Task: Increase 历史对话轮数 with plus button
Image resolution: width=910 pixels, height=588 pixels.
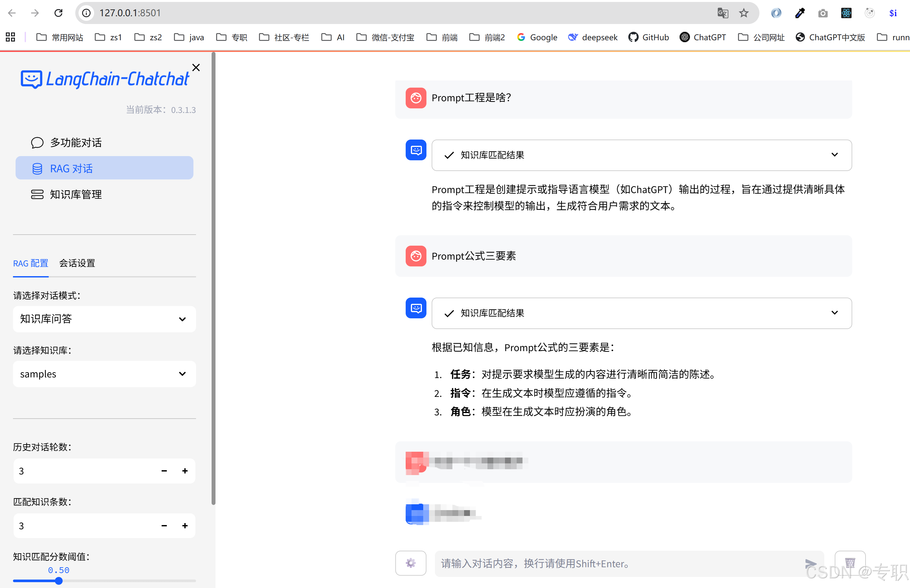Action: point(185,471)
